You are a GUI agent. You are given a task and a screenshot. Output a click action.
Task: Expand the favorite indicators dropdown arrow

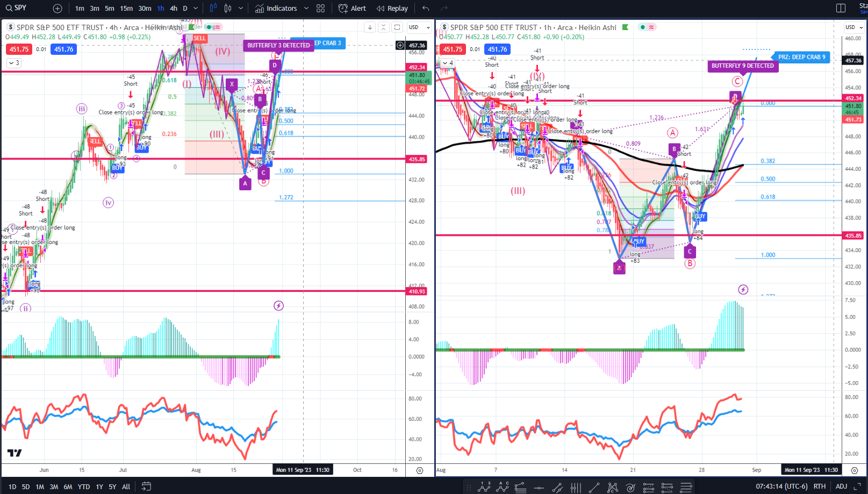(x=306, y=9)
